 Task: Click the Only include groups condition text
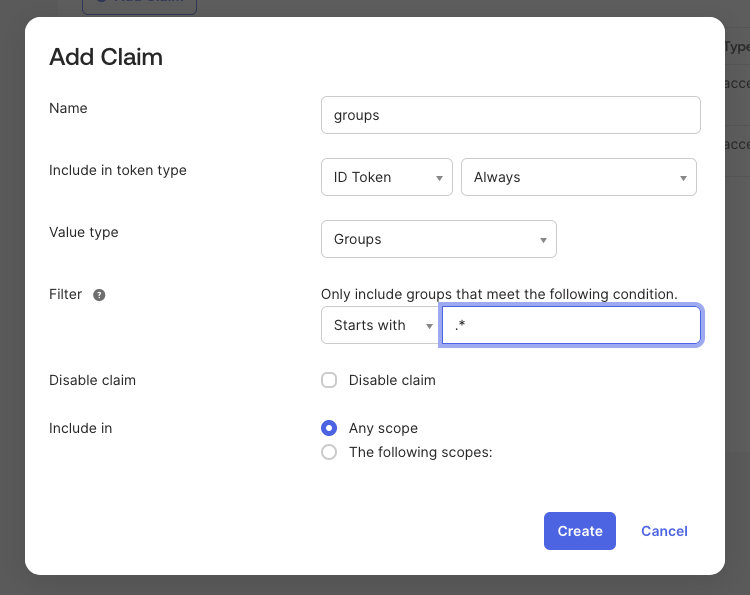click(499, 294)
